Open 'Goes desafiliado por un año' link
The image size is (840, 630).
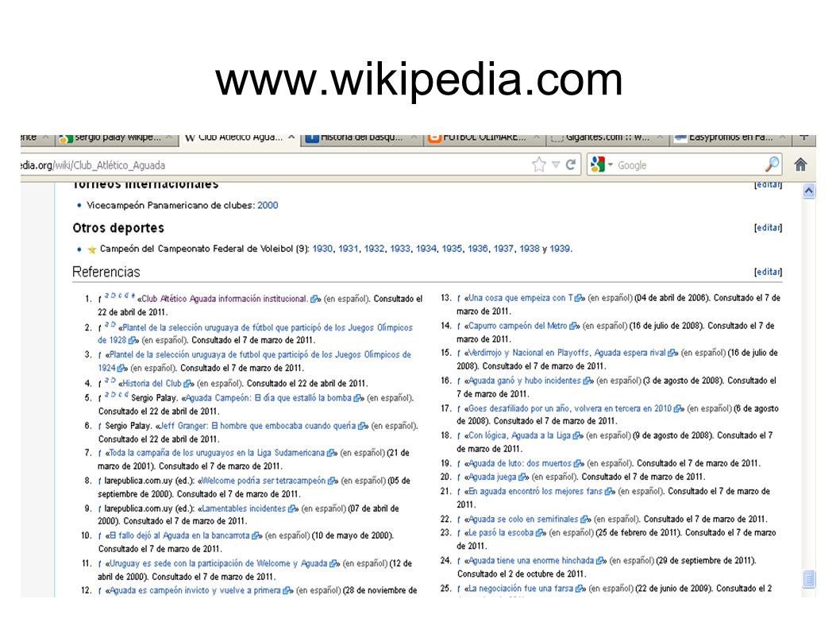pos(570,408)
